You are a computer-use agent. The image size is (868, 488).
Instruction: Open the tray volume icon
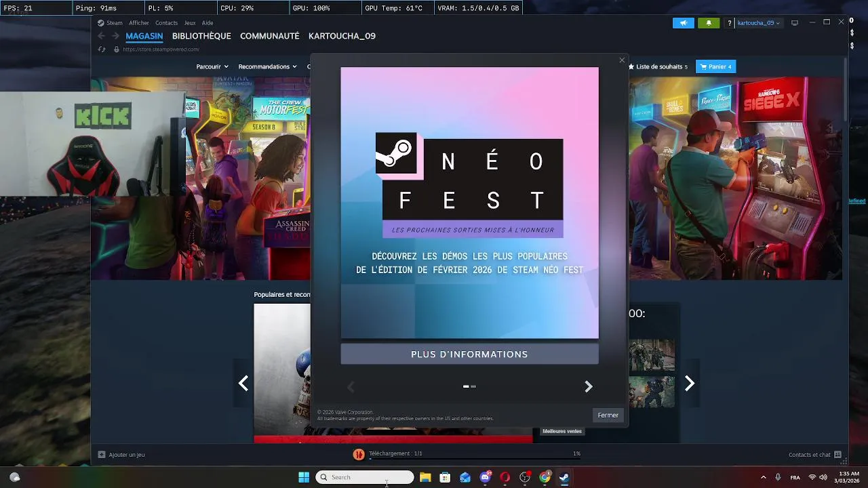(823, 477)
